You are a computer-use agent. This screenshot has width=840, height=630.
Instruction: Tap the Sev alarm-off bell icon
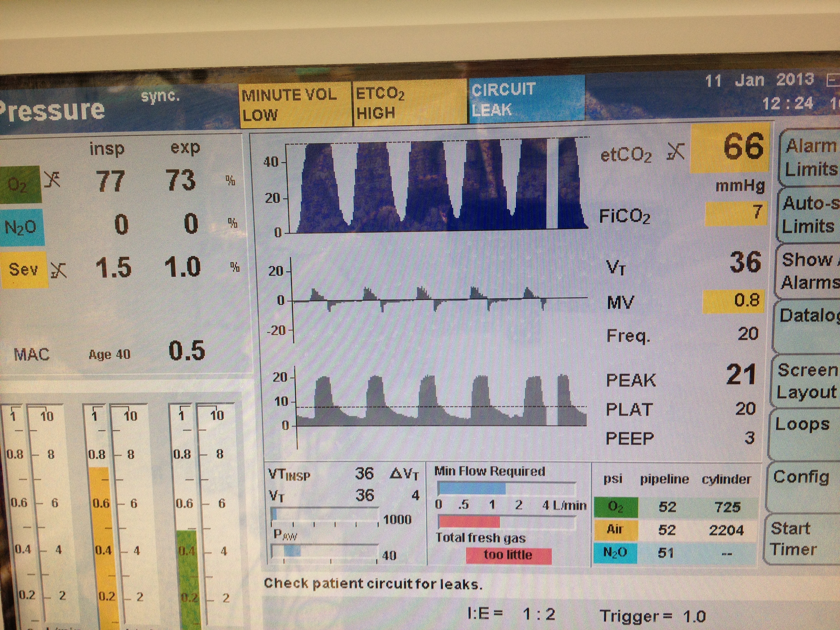tap(59, 270)
